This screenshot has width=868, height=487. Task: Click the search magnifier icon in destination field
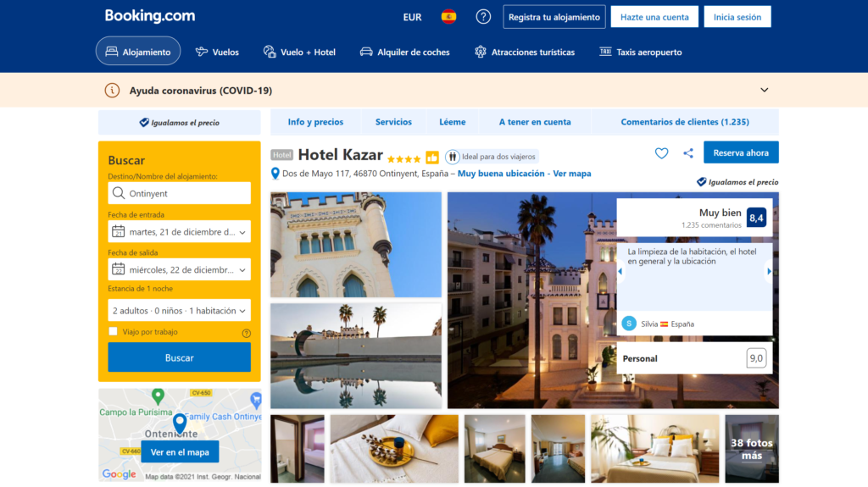[x=119, y=193]
